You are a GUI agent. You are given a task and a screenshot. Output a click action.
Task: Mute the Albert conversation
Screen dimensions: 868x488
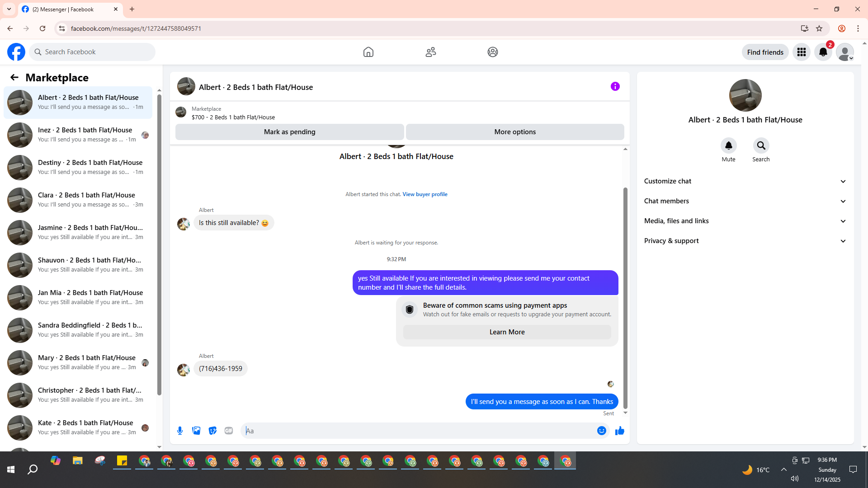[x=728, y=145]
